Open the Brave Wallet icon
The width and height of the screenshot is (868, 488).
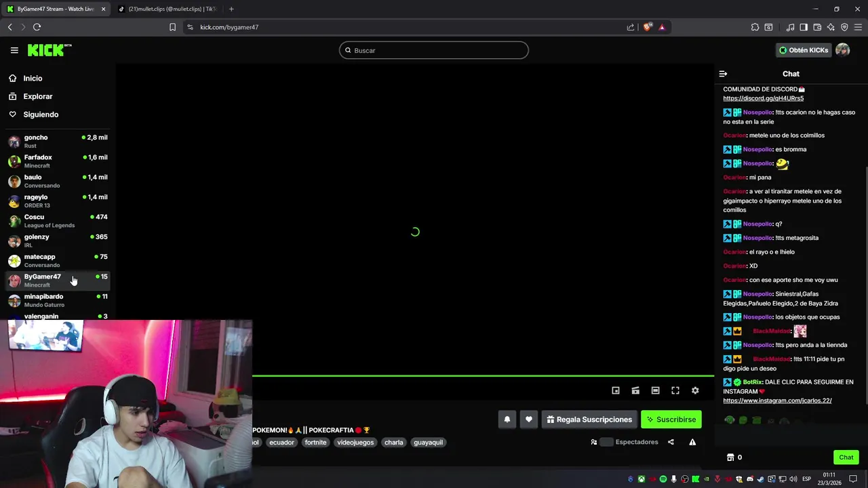click(817, 27)
